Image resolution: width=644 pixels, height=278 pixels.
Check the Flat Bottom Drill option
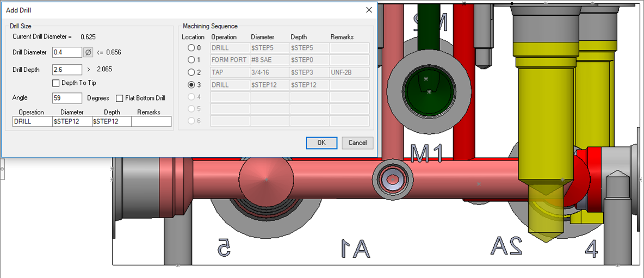[120, 98]
